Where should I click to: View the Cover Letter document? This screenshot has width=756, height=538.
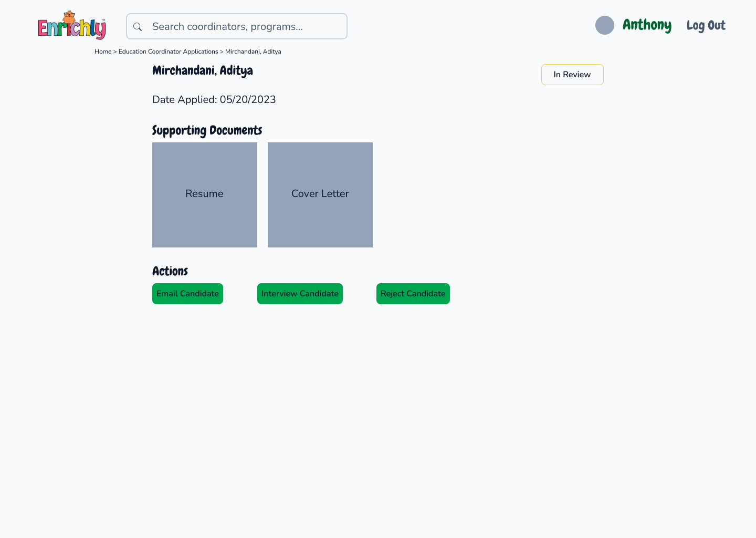[320, 195]
